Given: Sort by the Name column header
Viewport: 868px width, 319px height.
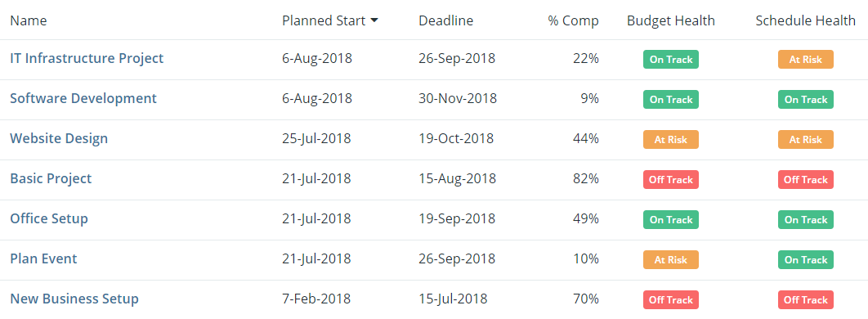Looking at the screenshot, I should coord(29,21).
